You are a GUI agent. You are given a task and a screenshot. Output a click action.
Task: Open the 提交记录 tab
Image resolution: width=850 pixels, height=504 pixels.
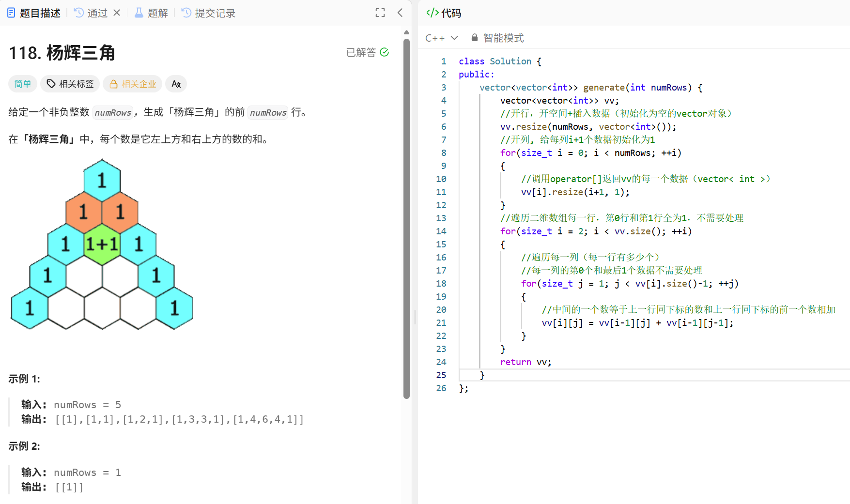point(214,13)
